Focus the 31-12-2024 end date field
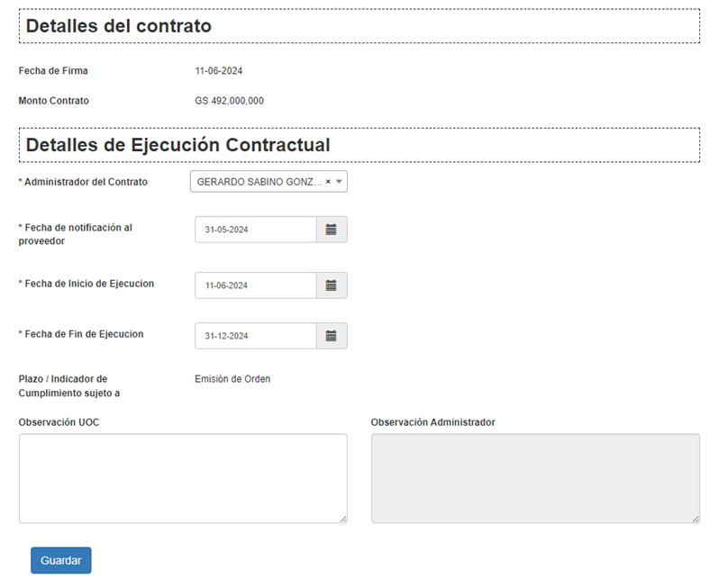Viewport: 719px width, 588px height. (x=255, y=336)
